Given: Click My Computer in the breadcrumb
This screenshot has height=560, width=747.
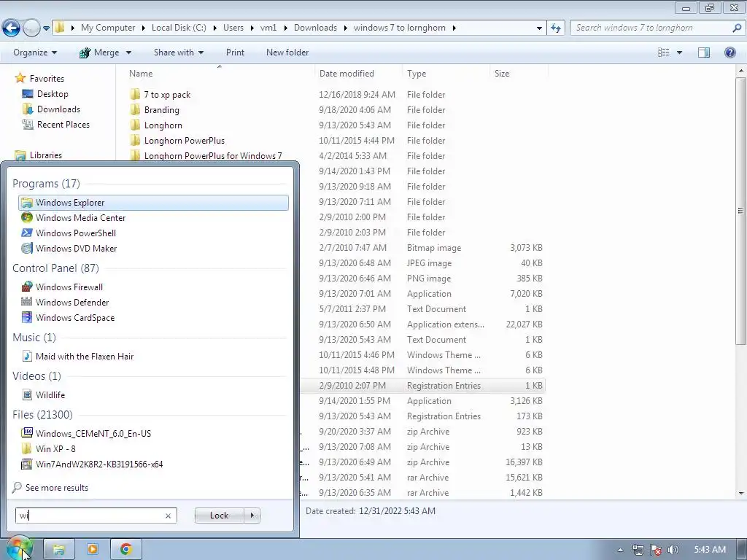Looking at the screenshot, I should (108, 28).
